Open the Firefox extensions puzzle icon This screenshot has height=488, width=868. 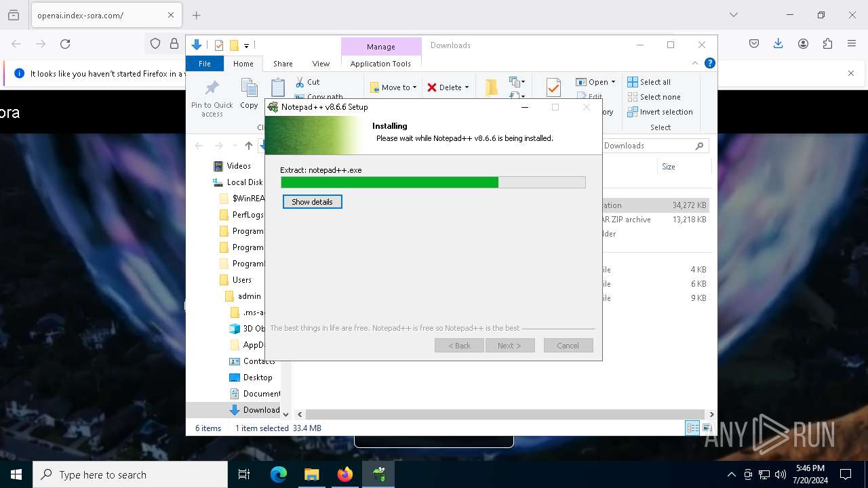pyautogui.click(x=827, y=44)
